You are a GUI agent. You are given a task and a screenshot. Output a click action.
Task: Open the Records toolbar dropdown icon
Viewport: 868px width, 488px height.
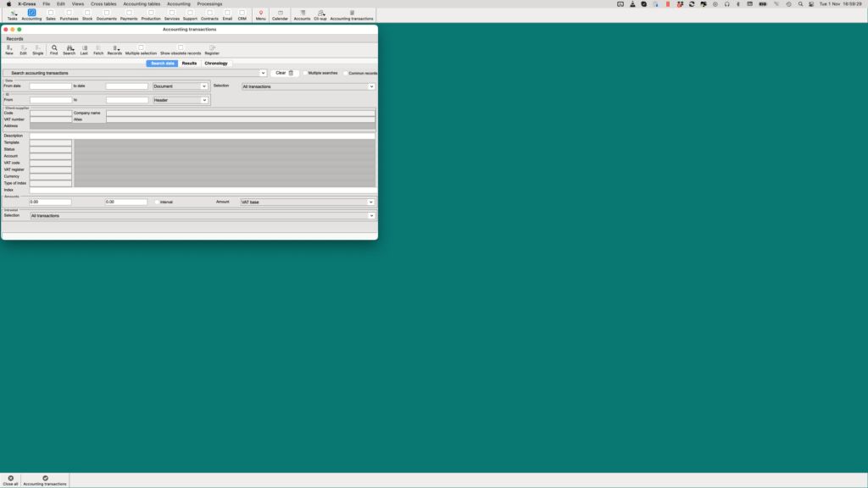tap(115, 48)
